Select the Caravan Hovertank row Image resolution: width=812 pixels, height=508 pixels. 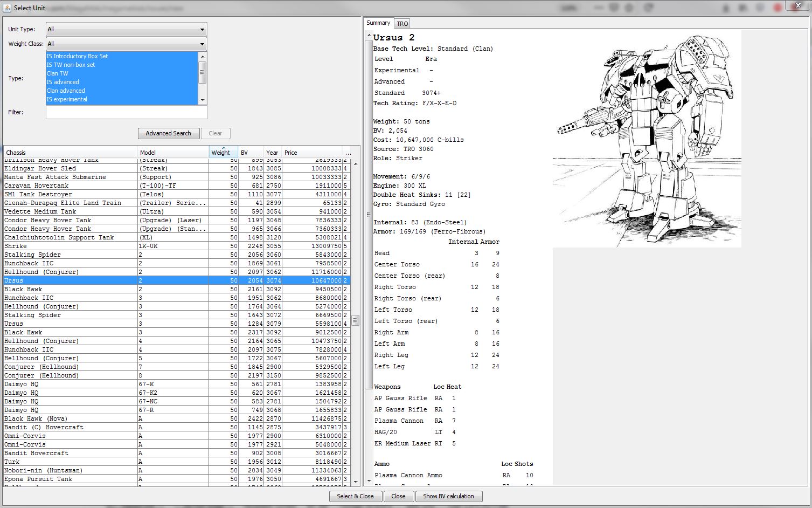[x=177, y=186]
